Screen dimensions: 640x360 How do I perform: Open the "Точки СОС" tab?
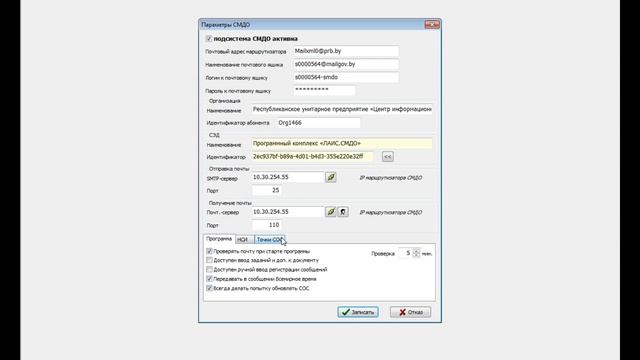pyautogui.click(x=269, y=240)
